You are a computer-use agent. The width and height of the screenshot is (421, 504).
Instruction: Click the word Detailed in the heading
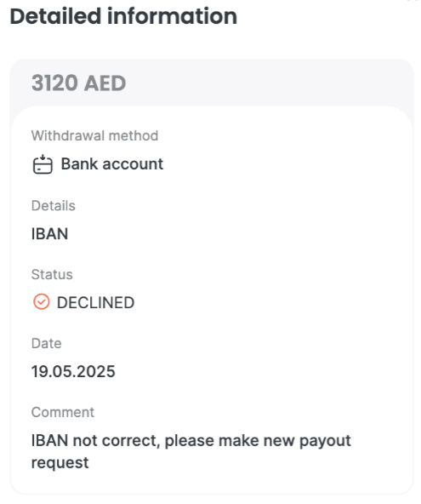pos(55,16)
